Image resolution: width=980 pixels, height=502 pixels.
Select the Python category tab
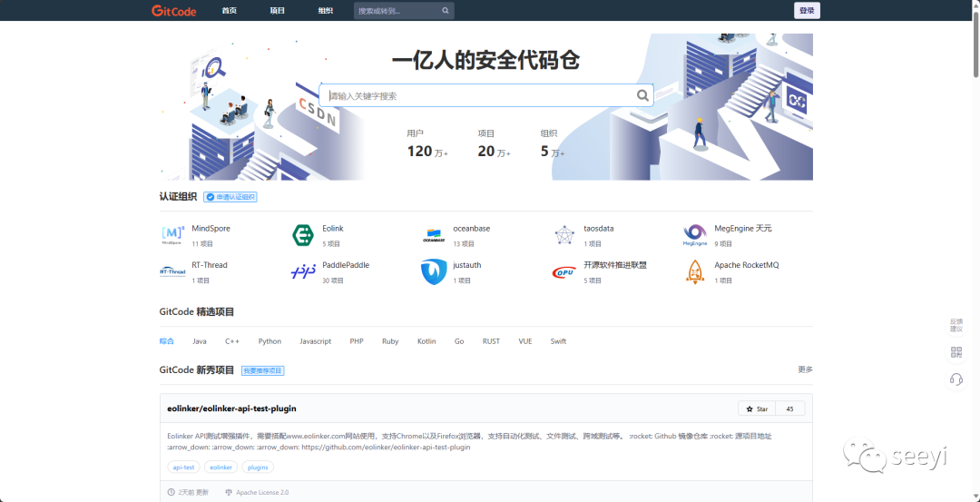tap(270, 341)
